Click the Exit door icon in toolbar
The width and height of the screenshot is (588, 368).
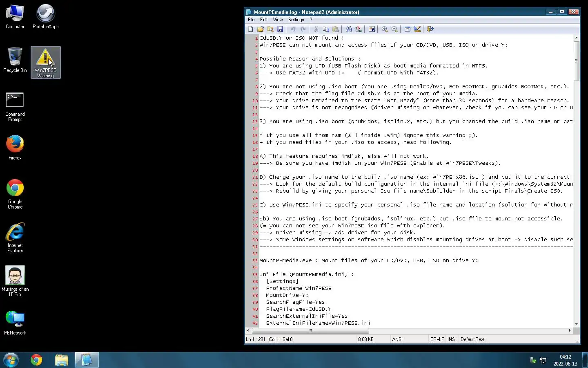pyautogui.click(x=430, y=29)
